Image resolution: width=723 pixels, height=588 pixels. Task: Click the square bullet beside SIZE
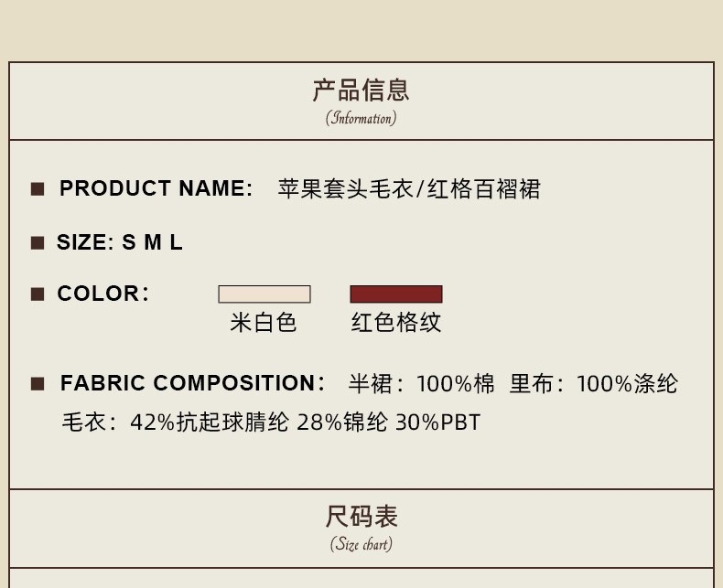pos(38,242)
